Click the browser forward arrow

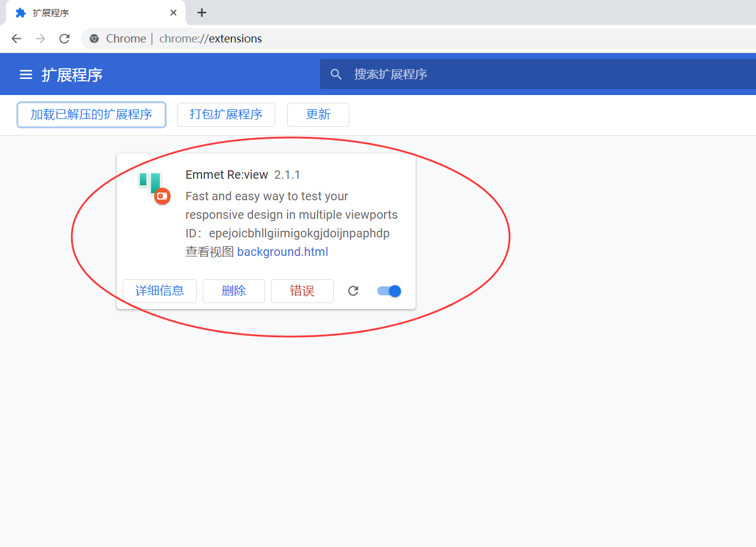pyautogui.click(x=40, y=38)
